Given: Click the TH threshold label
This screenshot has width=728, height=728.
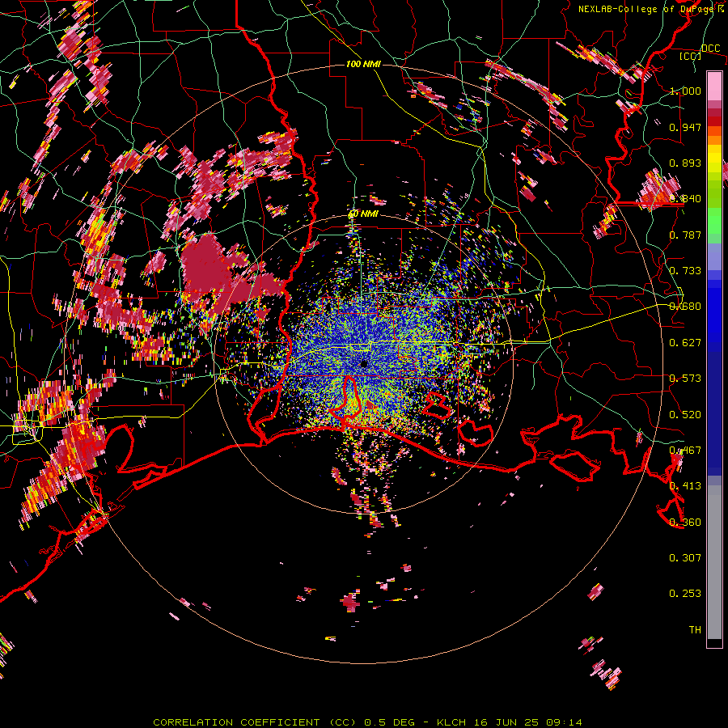Looking at the screenshot, I should click(695, 630).
